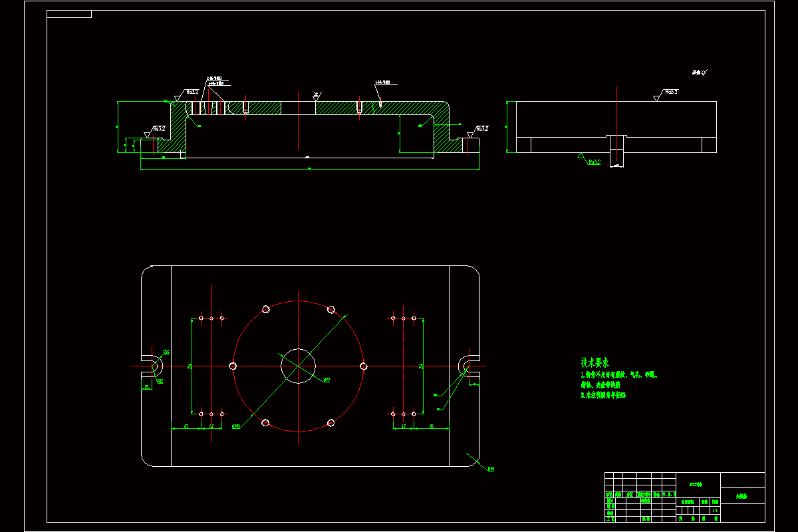Select the lower-right bolt hole on red circle

[x=331, y=422]
